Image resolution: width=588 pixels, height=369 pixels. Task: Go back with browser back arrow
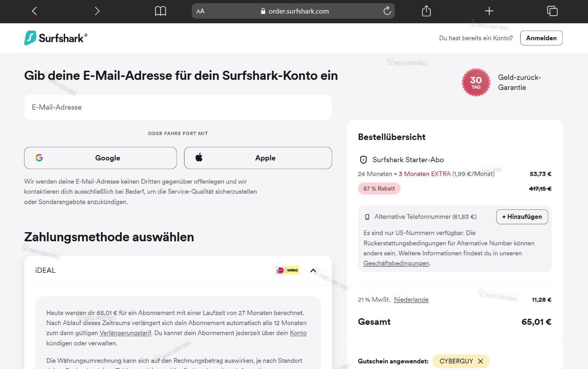35,11
